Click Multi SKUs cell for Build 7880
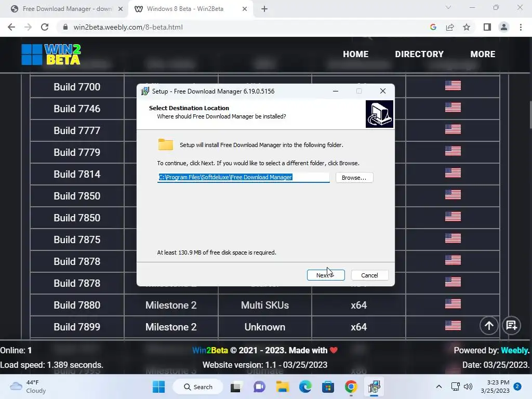Image resolution: width=532 pixels, height=399 pixels. tap(265, 305)
